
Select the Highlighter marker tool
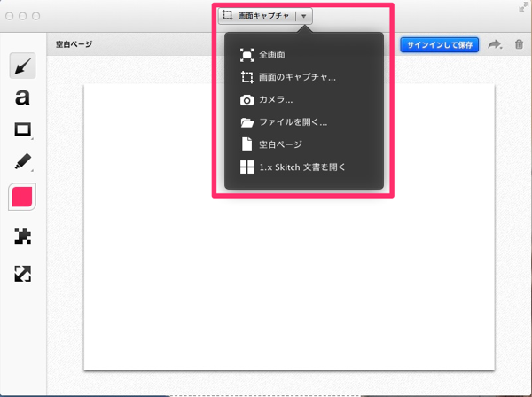point(23,161)
